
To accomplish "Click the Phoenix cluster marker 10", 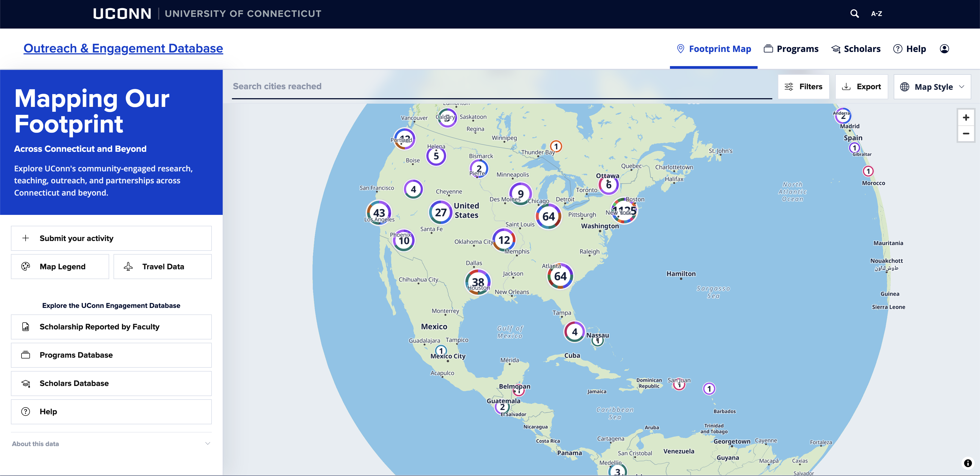I will pyautogui.click(x=404, y=240).
